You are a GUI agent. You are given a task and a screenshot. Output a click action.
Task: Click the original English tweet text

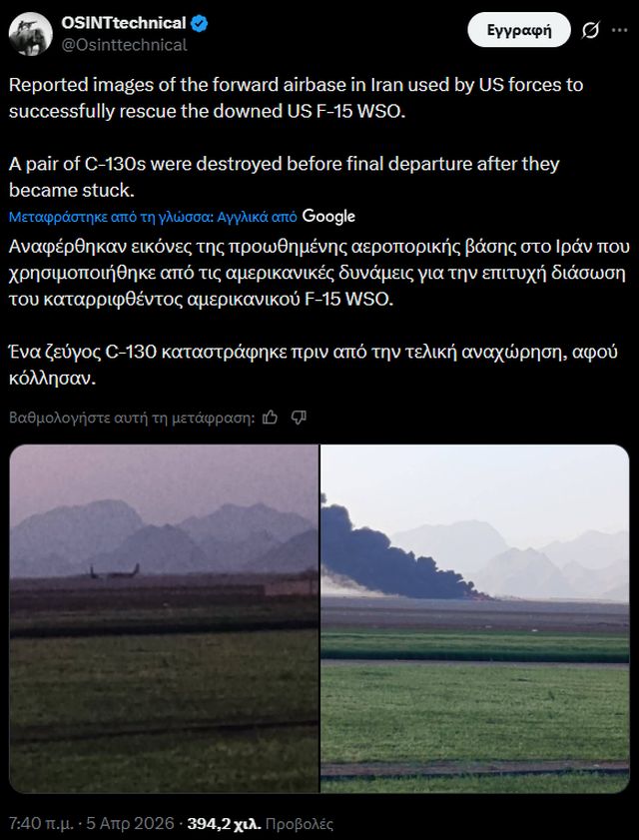pos(296,137)
